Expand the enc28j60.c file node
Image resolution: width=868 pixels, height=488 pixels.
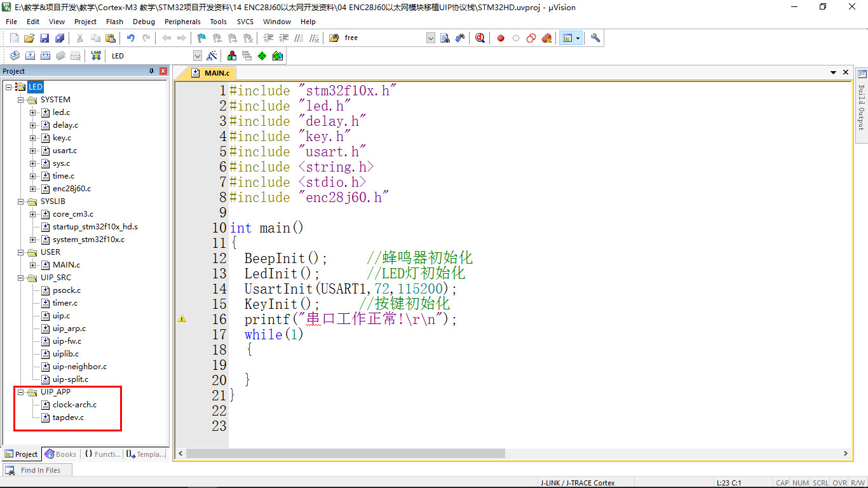33,189
